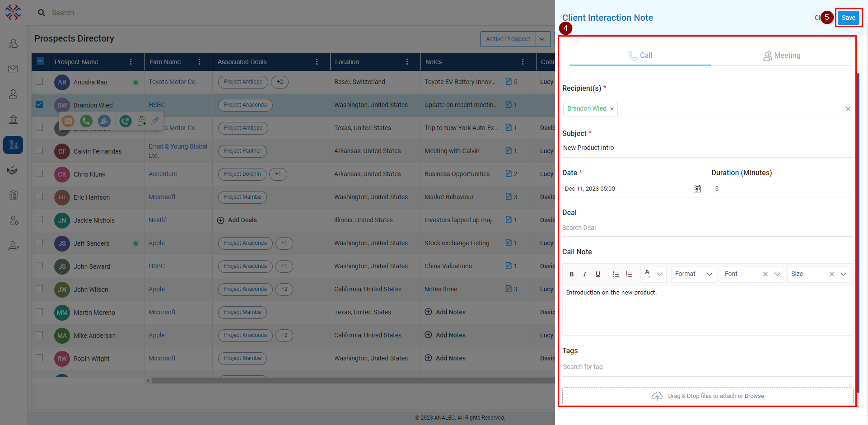Screen dimensions: 868x425
Task: Open the clipboard tasks sidebar icon
Action: pyautogui.click(x=13, y=195)
